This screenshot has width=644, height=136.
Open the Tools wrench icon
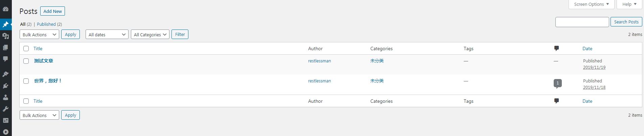click(6, 109)
